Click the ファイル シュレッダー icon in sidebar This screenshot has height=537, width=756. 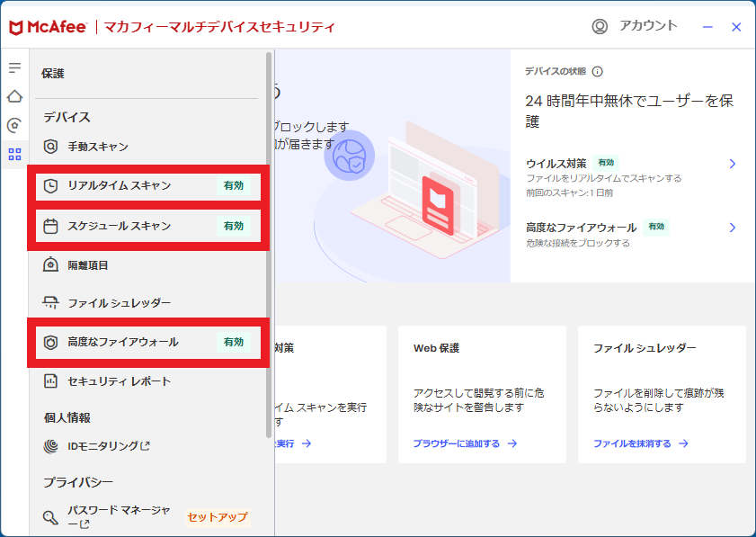coord(51,303)
